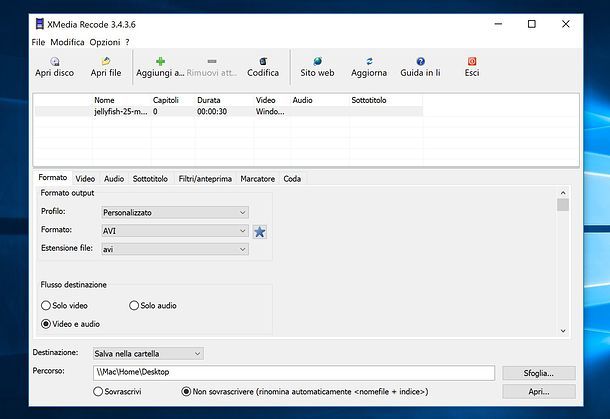610x419 pixels.
Task: Click the Apri disco toolbar icon
Action: [55, 61]
